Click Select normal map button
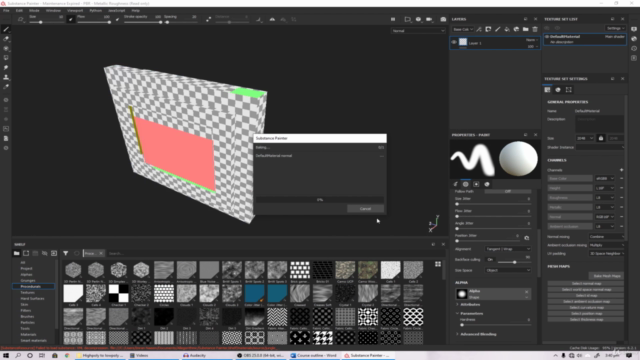 (x=586, y=283)
